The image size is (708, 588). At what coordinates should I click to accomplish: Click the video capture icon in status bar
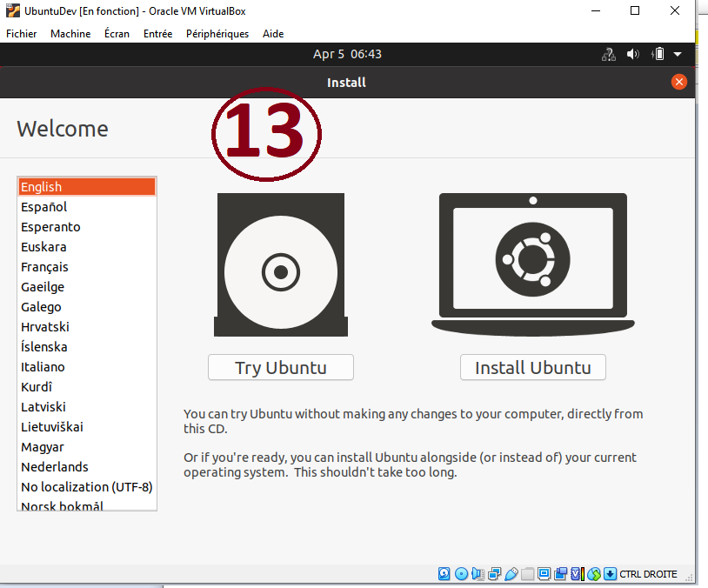[559, 574]
